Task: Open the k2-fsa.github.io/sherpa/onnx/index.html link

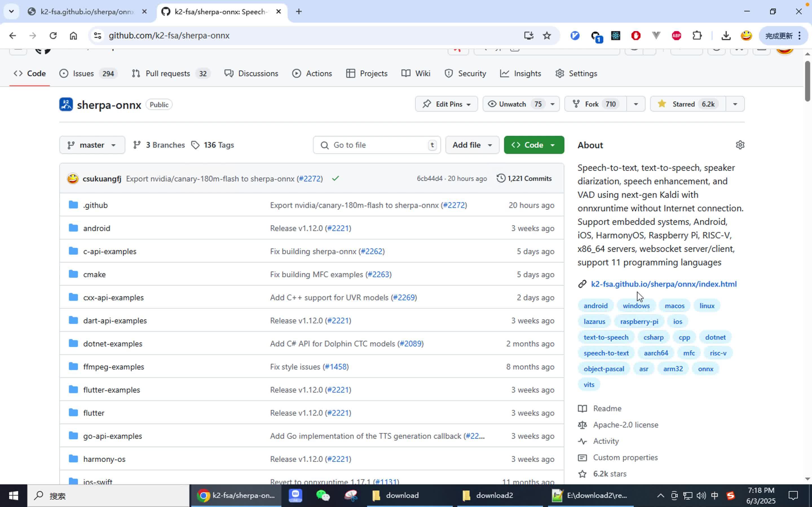Action: [x=663, y=284]
